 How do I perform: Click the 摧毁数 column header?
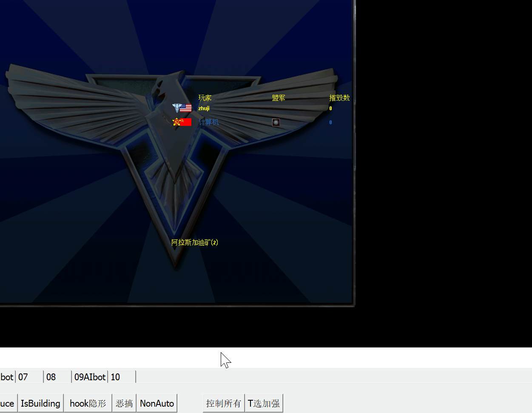(x=339, y=98)
